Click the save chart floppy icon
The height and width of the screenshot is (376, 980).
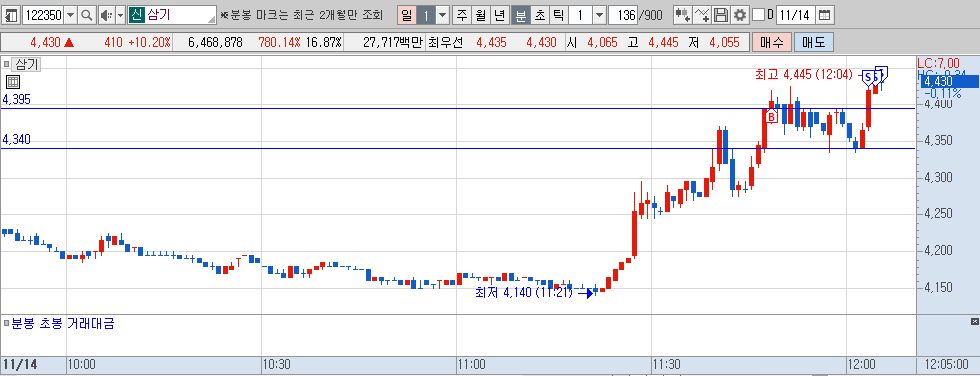(x=721, y=15)
